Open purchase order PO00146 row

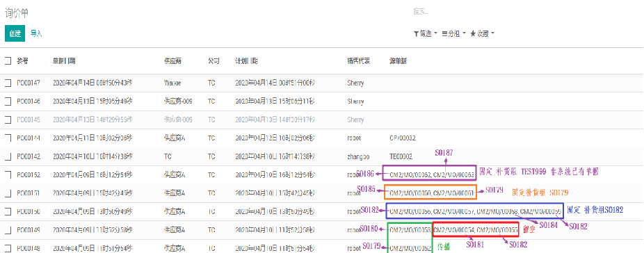tap(322, 101)
